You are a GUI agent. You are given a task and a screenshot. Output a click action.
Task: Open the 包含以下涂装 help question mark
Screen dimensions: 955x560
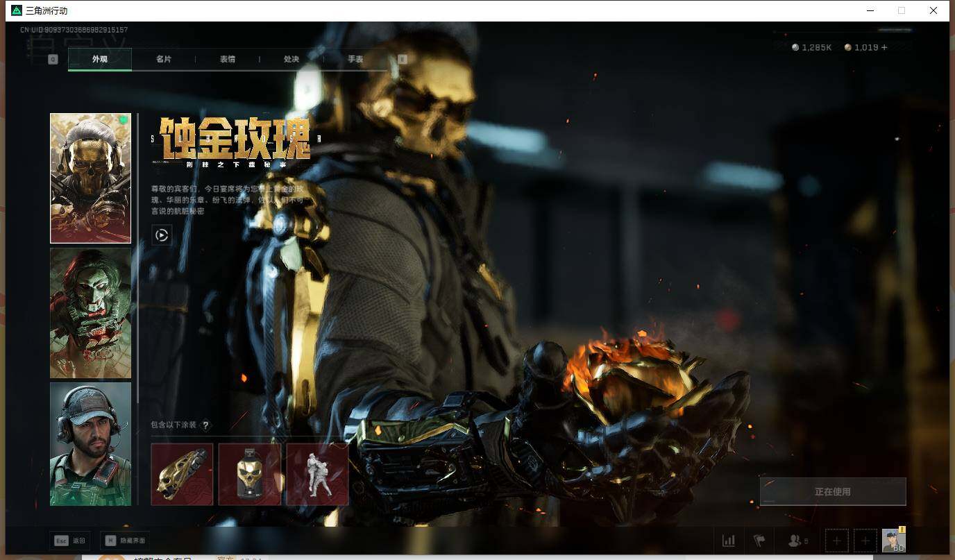[205, 425]
